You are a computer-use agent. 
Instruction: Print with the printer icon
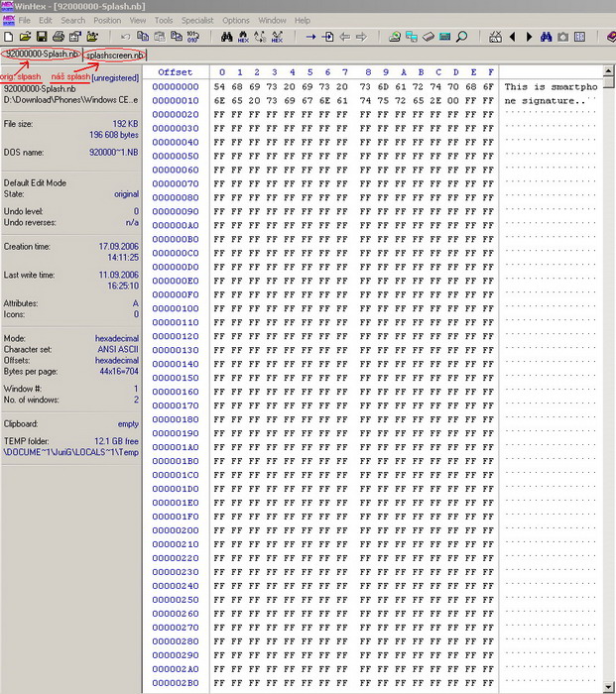coord(59,37)
